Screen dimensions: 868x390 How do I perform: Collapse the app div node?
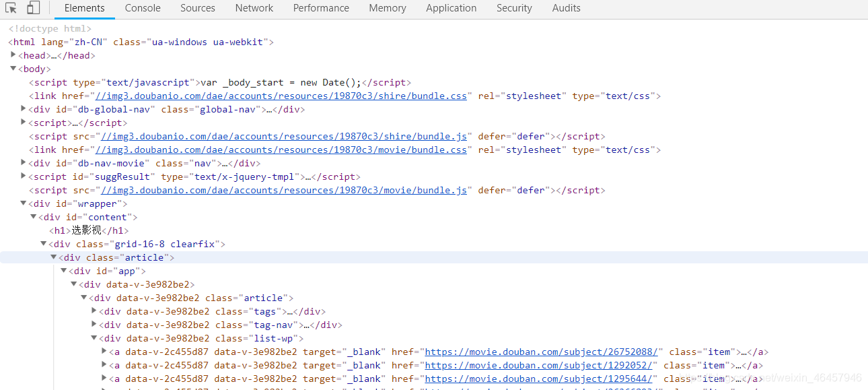(x=64, y=271)
